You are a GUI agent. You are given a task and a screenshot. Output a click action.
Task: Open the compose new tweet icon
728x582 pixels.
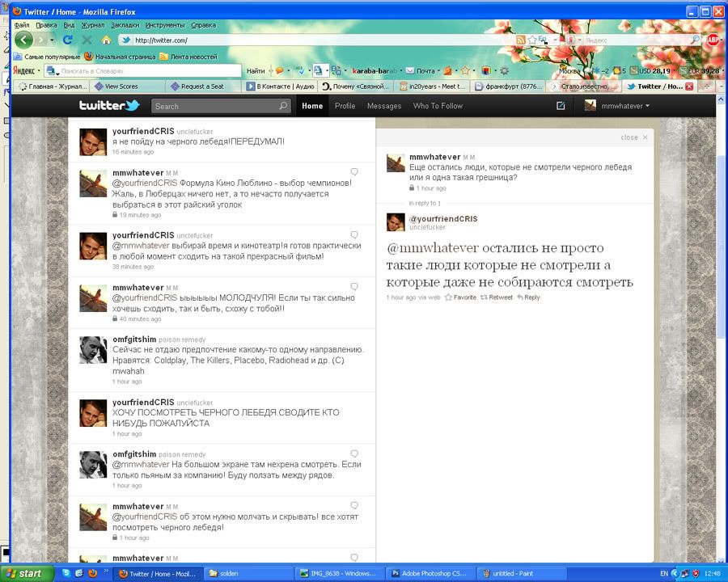pyautogui.click(x=561, y=106)
